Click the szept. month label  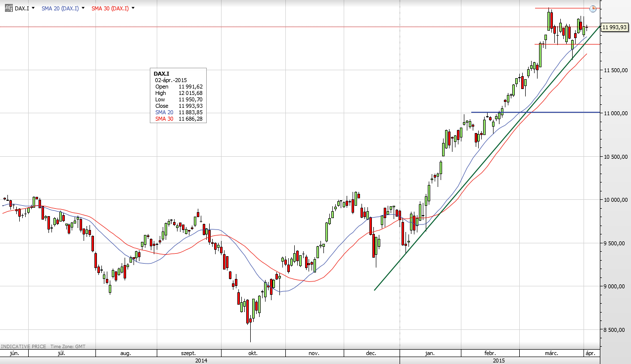coord(188,354)
